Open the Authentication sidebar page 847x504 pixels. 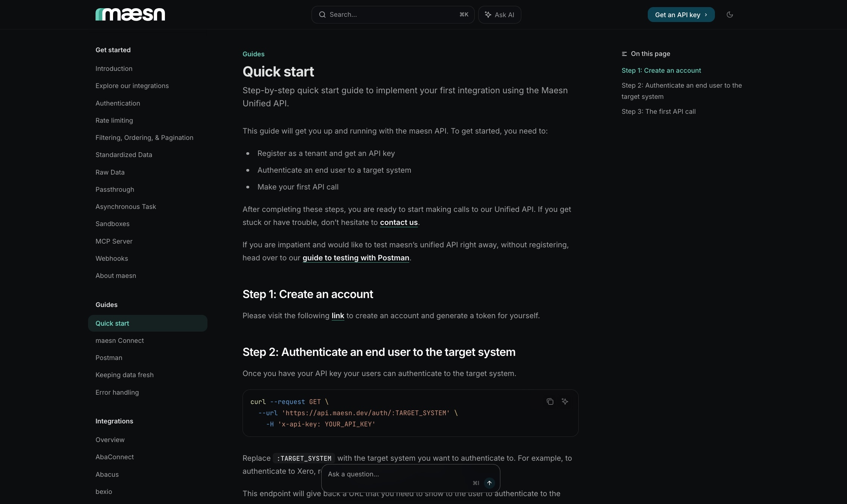[118, 103]
